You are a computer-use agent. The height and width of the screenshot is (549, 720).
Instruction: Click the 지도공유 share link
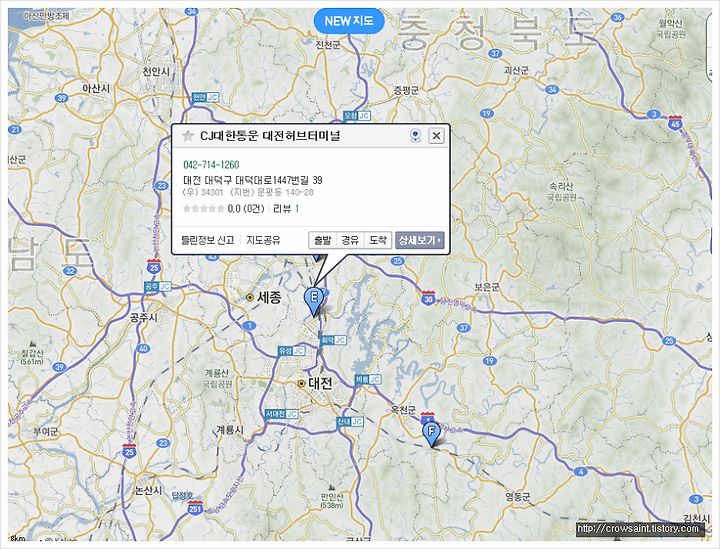point(263,240)
